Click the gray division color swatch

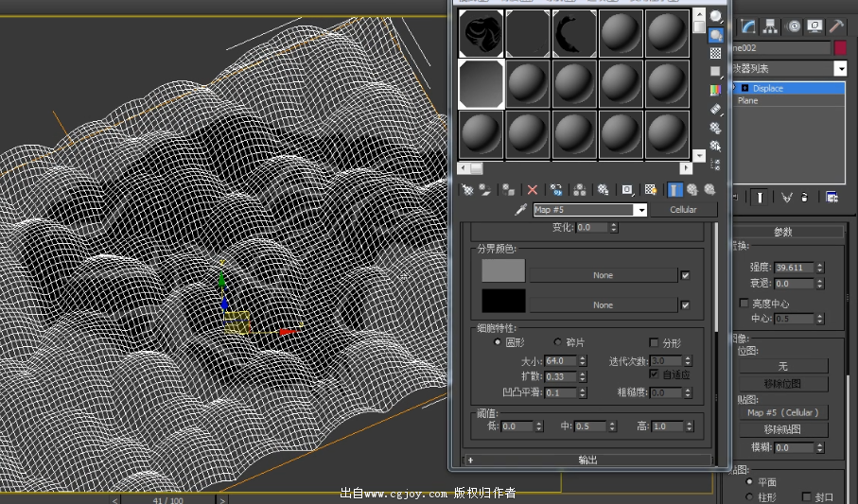[x=503, y=270]
